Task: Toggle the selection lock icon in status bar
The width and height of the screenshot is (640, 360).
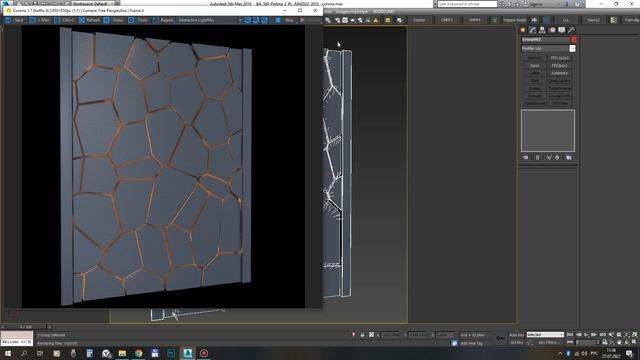Action: [362, 335]
